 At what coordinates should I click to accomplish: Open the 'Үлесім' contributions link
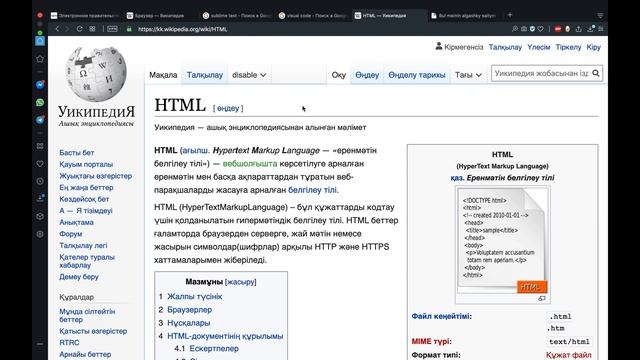click(x=538, y=47)
